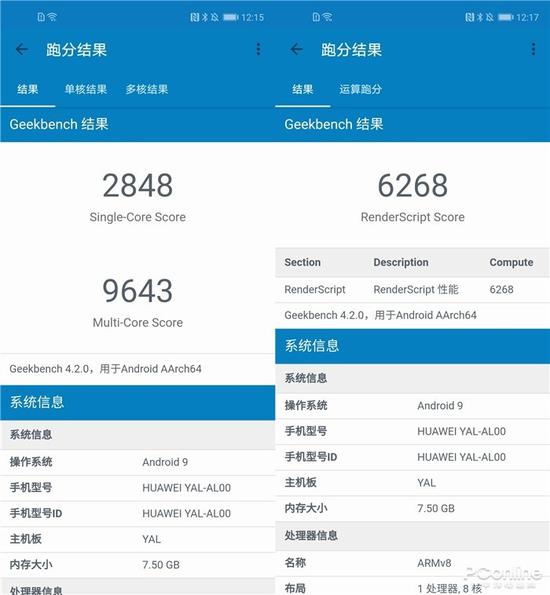Select RenderScript 性能 table row
This screenshot has width=550, height=595.
413,290
